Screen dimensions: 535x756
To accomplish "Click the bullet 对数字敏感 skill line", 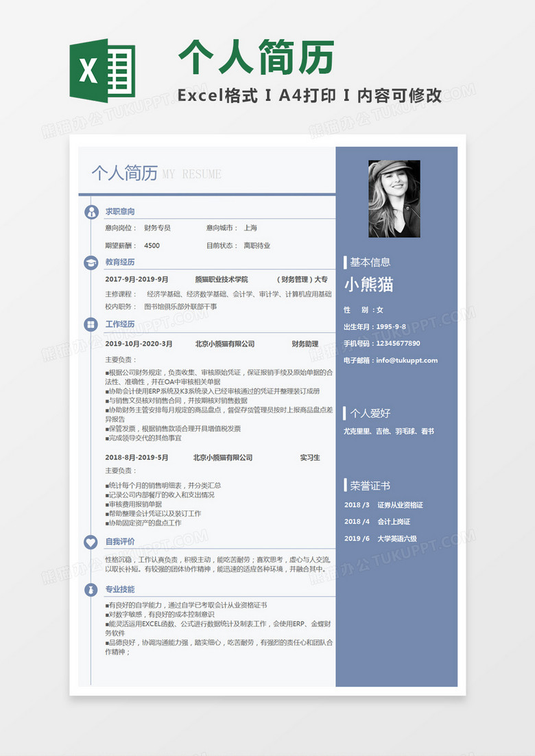I will point(160,615).
